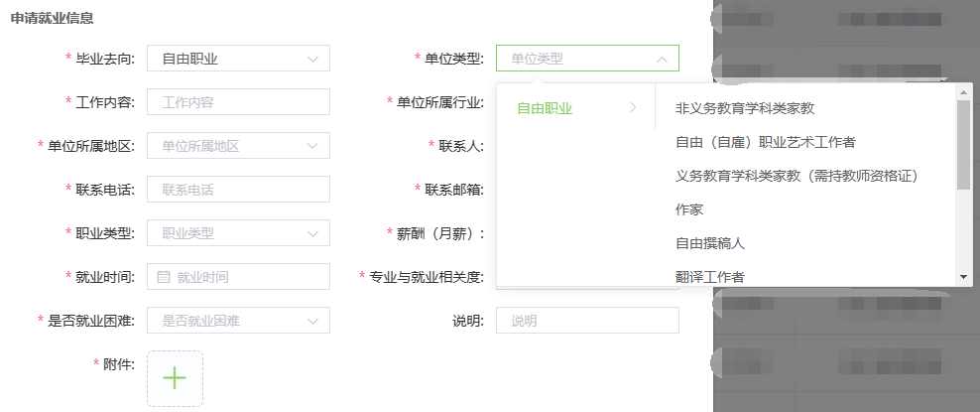
Task: Select 翻译工作者 option
Action: tap(709, 276)
